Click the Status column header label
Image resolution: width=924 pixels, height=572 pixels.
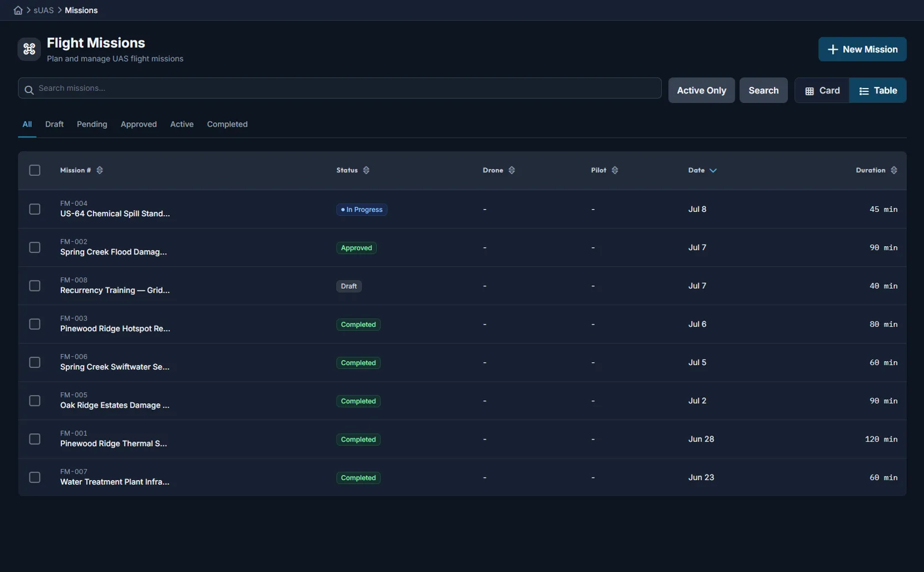pyautogui.click(x=347, y=170)
